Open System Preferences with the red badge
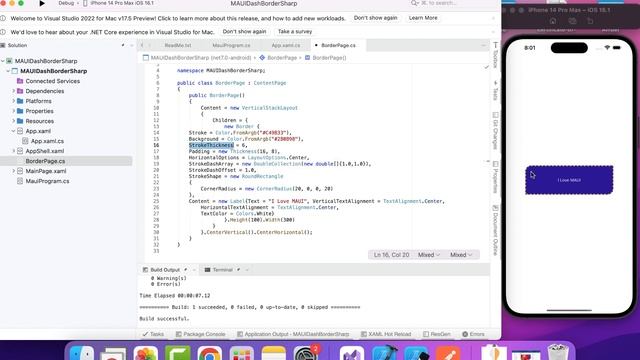 pos(306,353)
